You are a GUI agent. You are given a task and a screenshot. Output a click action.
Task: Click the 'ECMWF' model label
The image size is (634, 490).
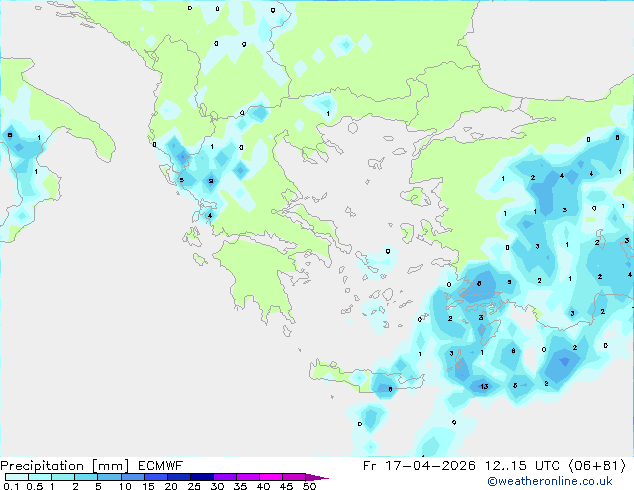click(x=160, y=466)
